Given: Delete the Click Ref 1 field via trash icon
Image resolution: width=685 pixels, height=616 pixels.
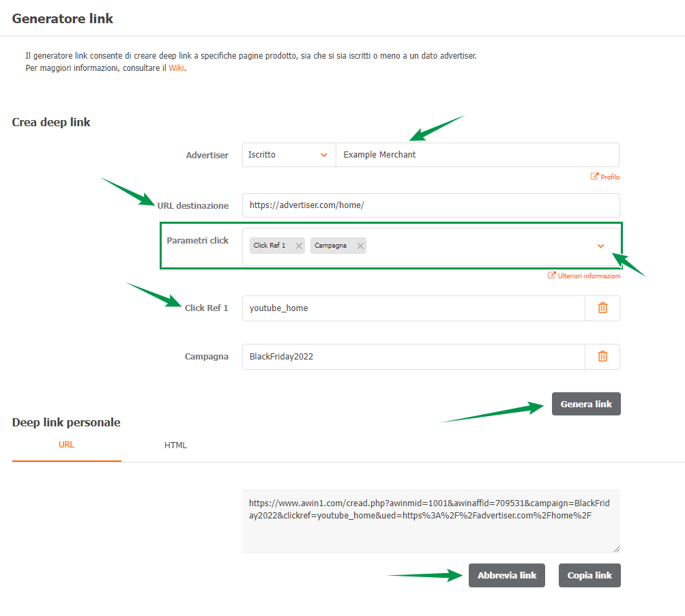Looking at the screenshot, I should pyautogui.click(x=602, y=308).
